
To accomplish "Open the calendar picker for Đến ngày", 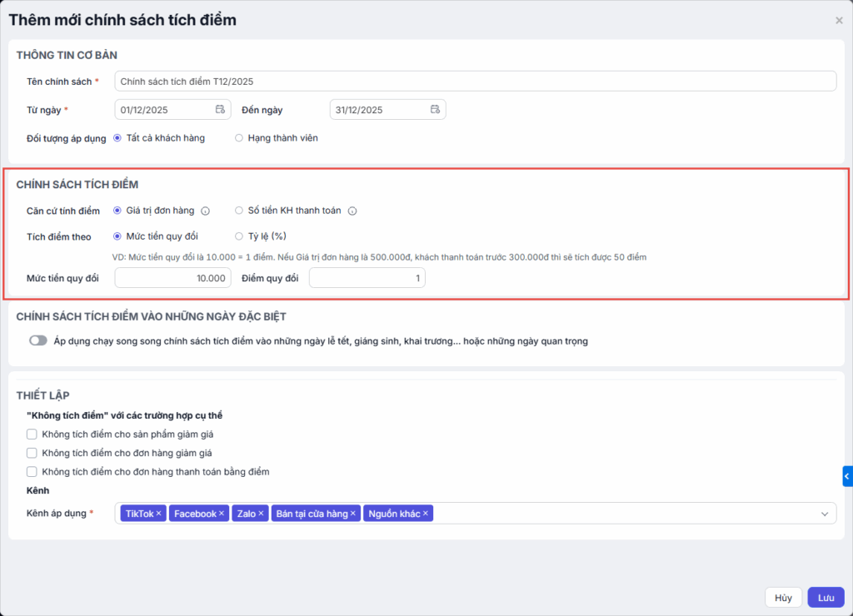I will click(x=435, y=110).
